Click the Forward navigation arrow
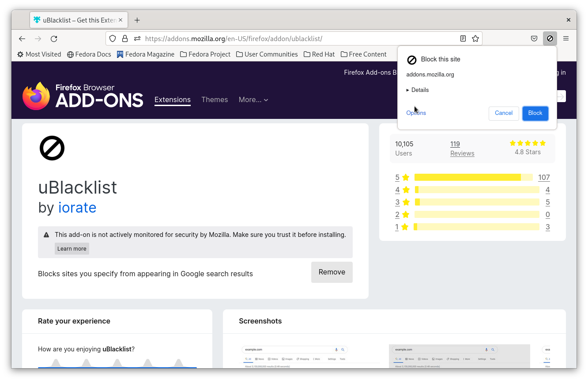Screen dimensions: 588x381 tap(38, 39)
